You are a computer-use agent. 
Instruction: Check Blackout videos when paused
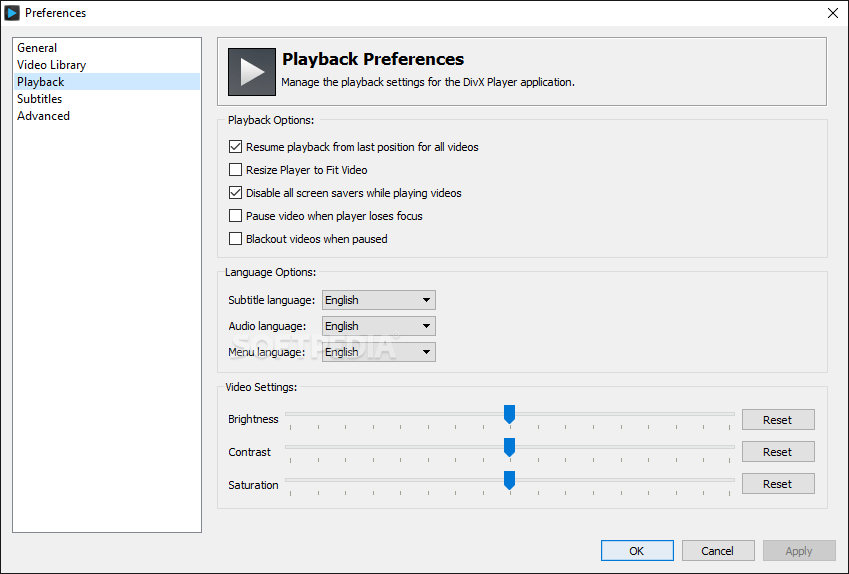coord(235,239)
